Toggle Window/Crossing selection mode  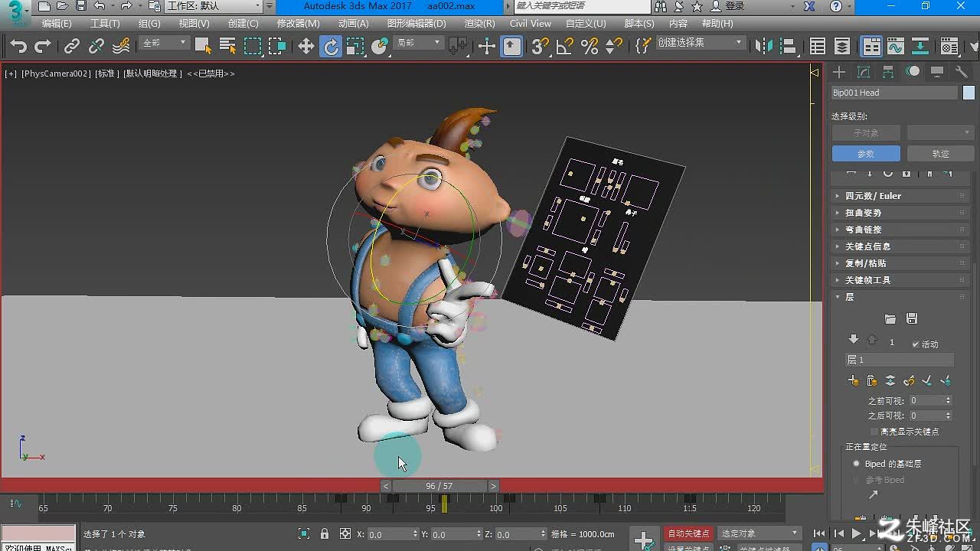[x=277, y=47]
